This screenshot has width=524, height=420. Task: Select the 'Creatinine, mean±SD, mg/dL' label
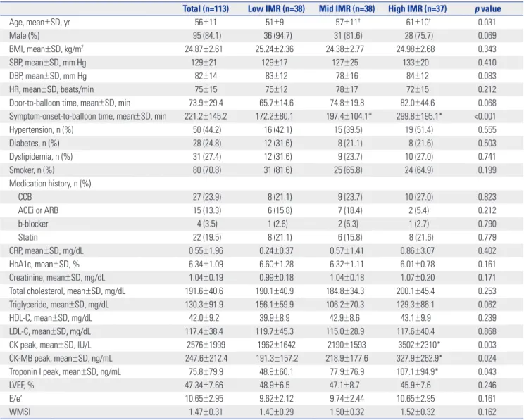click(x=57, y=277)
